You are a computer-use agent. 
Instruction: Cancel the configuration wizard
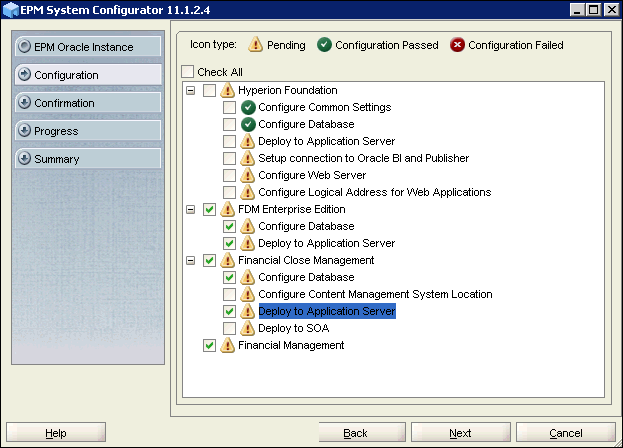565,433
